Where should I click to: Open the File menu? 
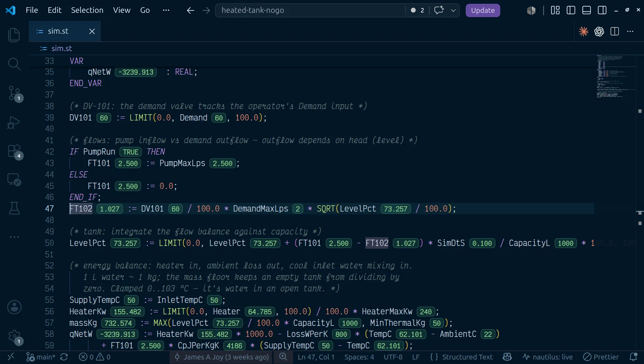point(32,10)
